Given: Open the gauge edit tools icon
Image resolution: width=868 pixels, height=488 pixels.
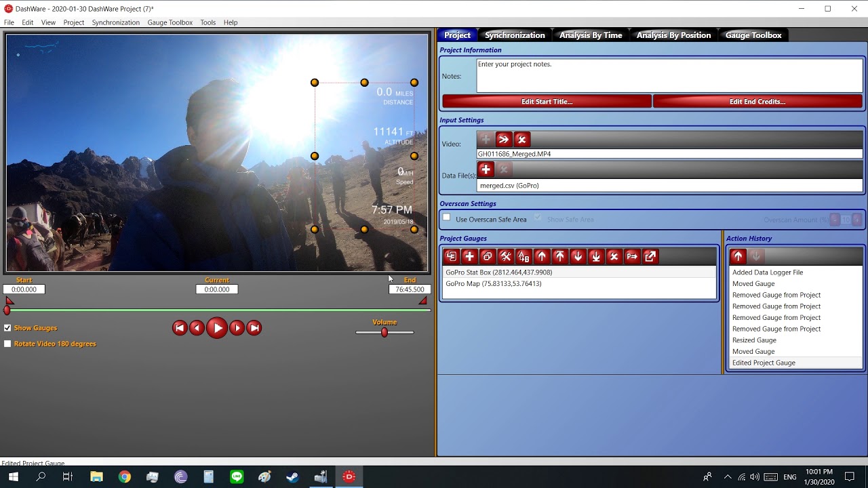Looking at the screenshot, I should tap(505, 256).
